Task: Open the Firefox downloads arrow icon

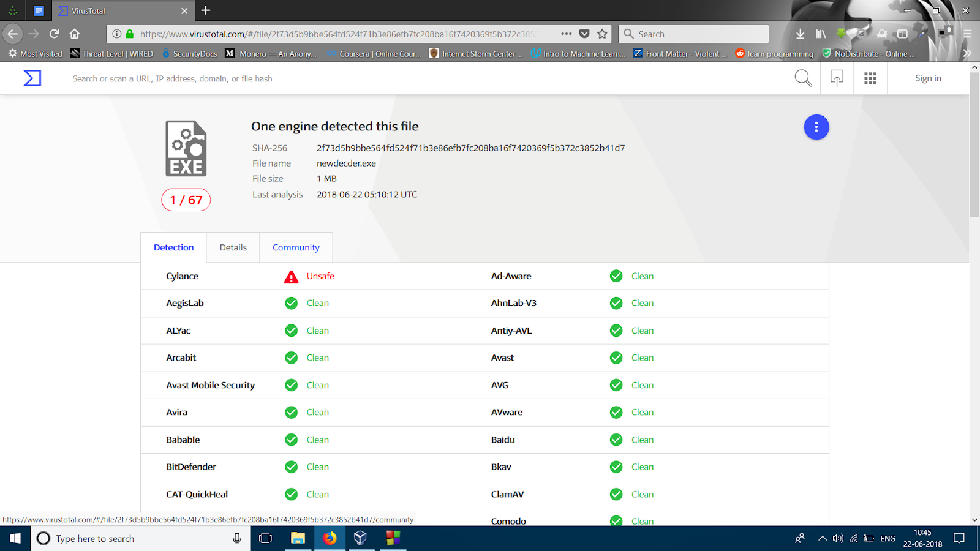Action: [x=800, y=34]
